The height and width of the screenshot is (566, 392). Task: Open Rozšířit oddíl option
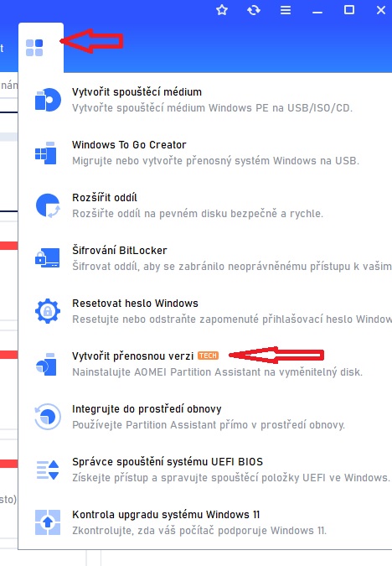coord(205,205)
